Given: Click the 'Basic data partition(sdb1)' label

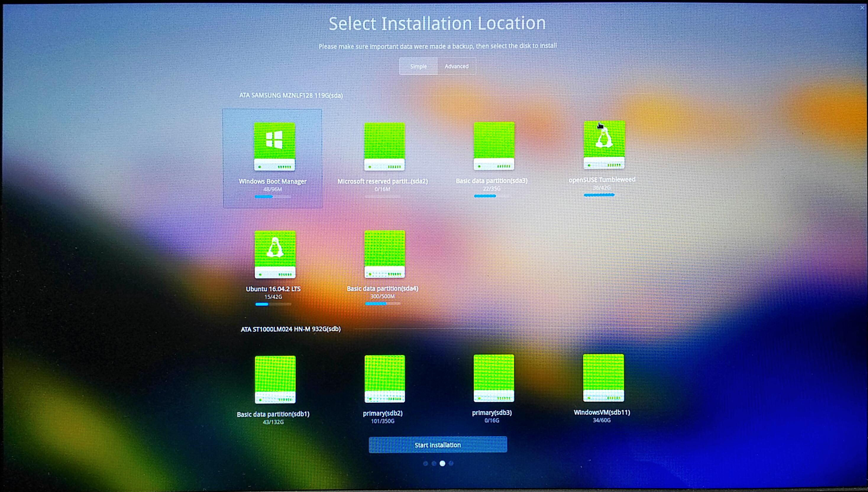Looking at the screenshot, I should [273, 414].
